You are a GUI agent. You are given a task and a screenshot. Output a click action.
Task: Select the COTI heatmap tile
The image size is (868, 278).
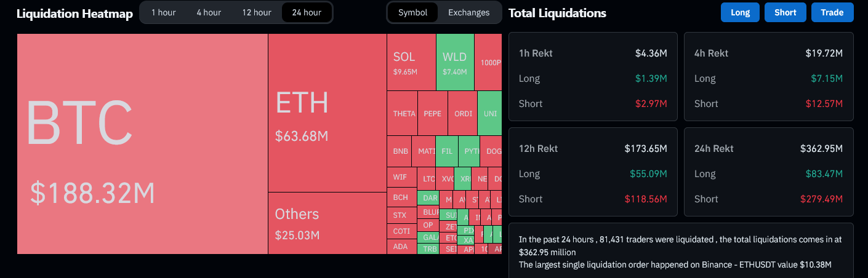point(402,231)
